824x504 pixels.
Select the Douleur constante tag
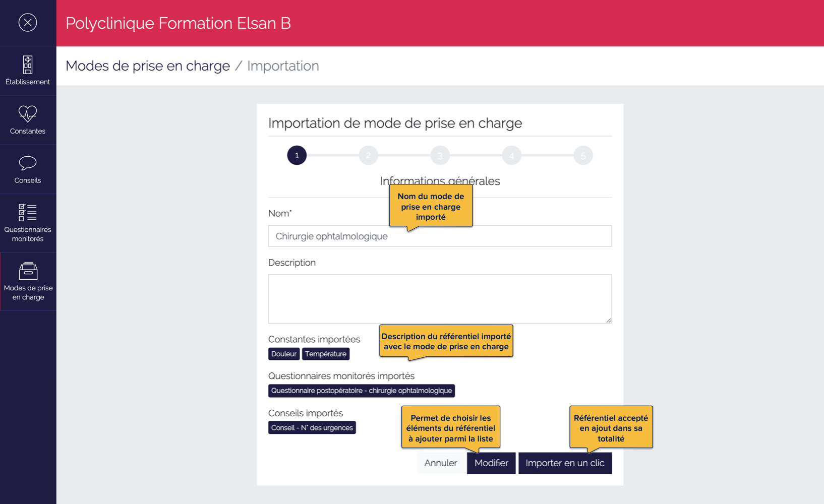[x=283, y=354]
